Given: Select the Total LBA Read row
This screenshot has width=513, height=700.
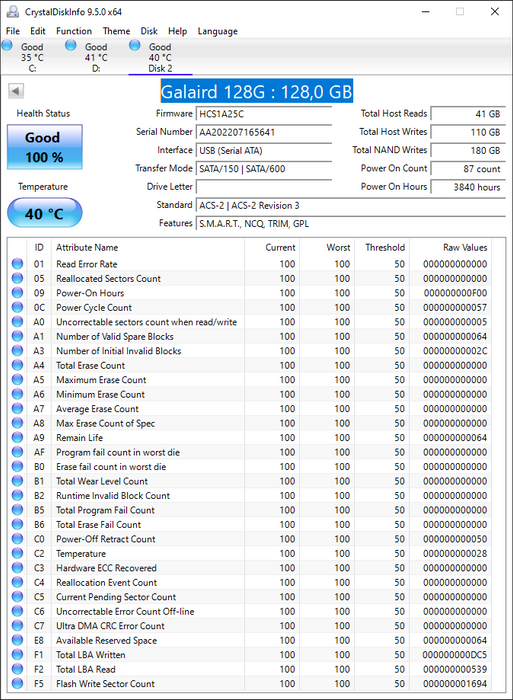Looking at the screenshot, I should tap(250, 669).
